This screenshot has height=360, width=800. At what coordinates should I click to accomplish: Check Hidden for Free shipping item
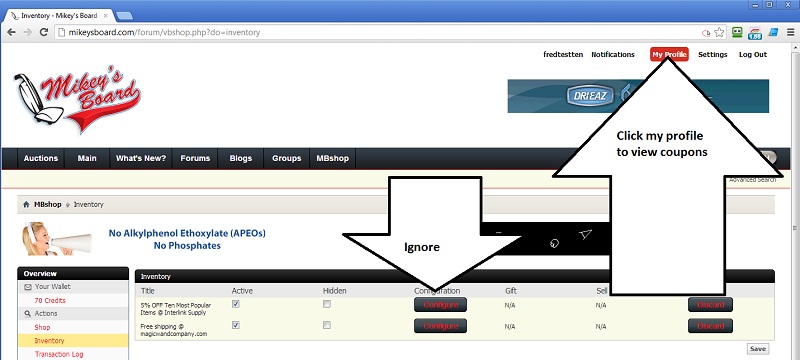(327, 325)
